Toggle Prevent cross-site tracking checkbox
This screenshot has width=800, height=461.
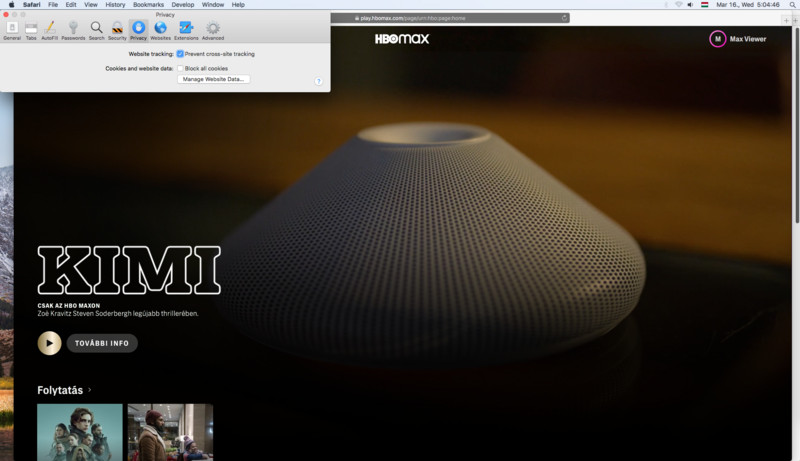coord(180,54)
